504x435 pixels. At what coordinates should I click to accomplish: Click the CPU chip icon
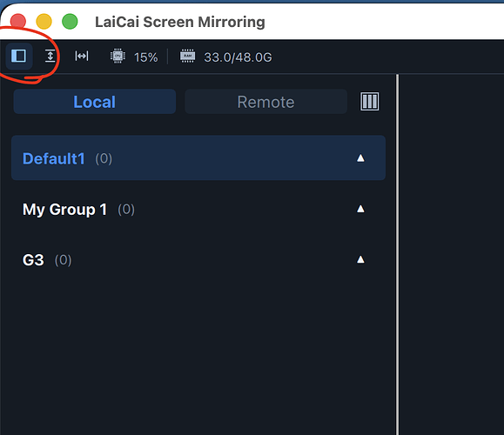tap(118, 57)
